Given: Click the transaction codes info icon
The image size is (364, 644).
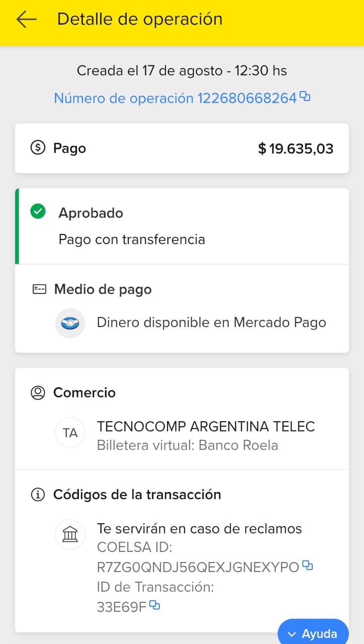Looking at the screenshot, I should 38,495.
